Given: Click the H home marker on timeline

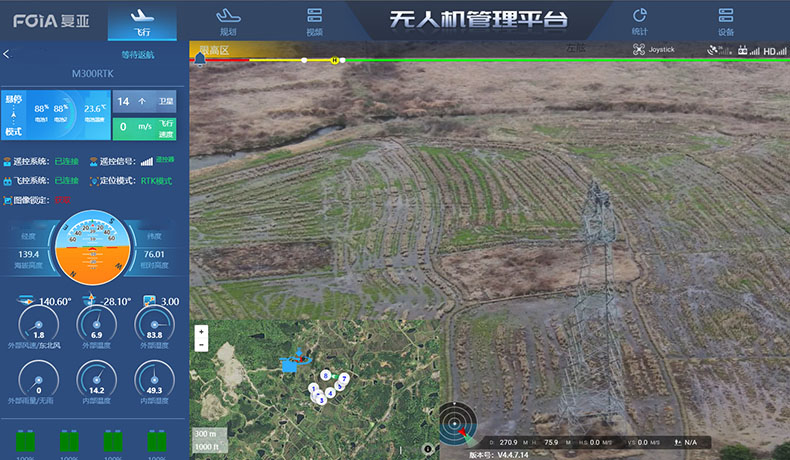Looking at the screenshot, I should click(x=334, y=60).
